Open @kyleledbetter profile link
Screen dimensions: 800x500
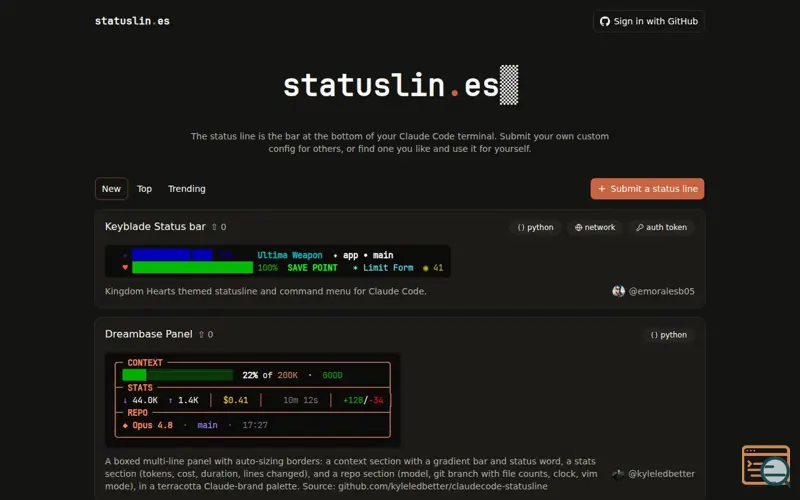coord(661,474)
